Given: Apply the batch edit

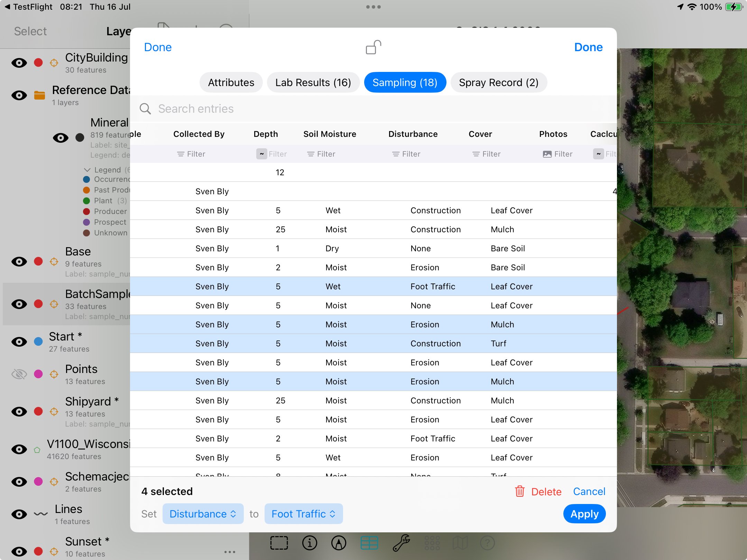Looking at the screenshot, I should tap(584, 514).
